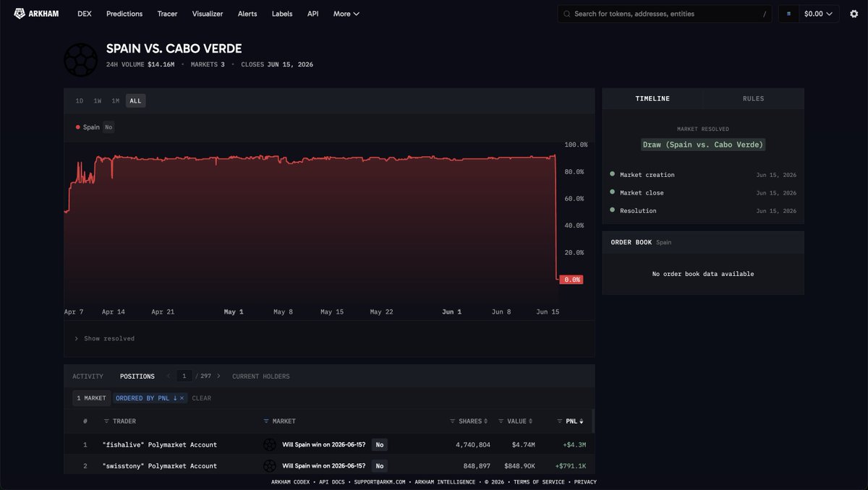Click the search tokens, addresses, entities field
The width and height of the screenshot is (868, 490).
(x=665, y=14)
